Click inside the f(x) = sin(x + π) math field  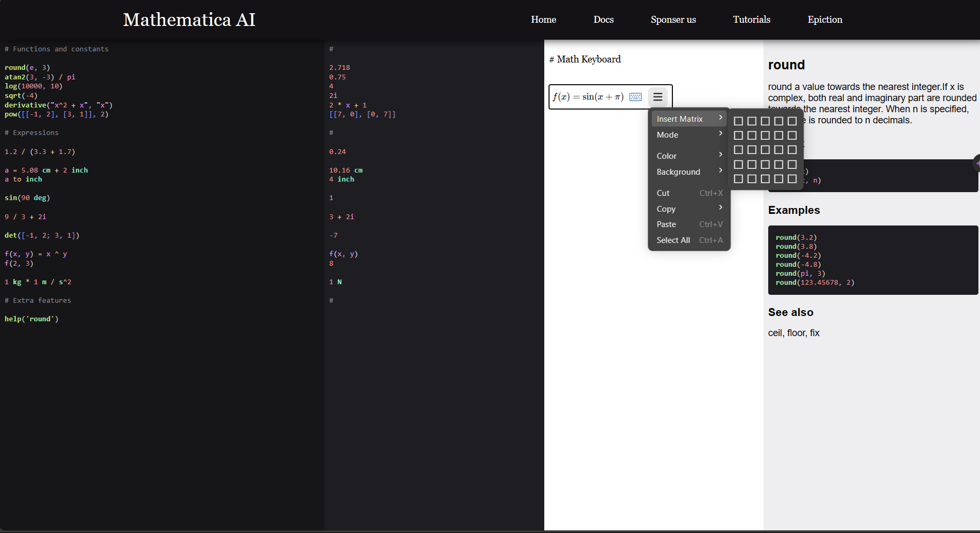pos(588,97)
